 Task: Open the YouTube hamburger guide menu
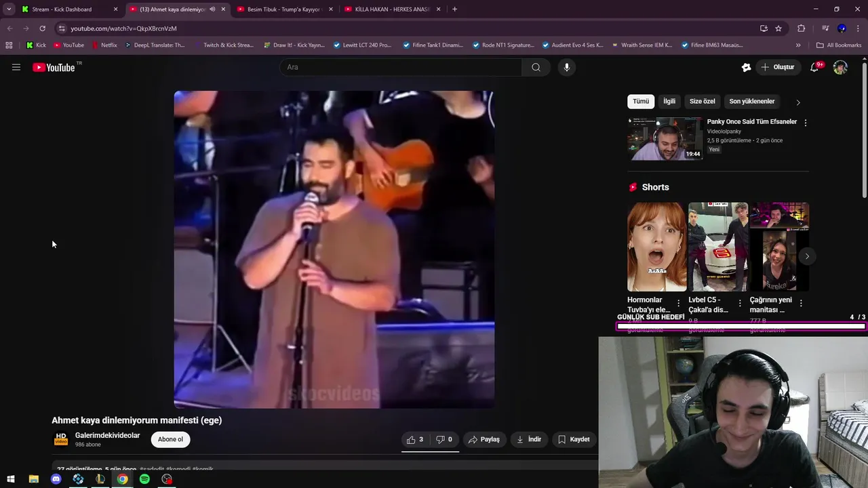pyautogui.click(x=16, y=67)
